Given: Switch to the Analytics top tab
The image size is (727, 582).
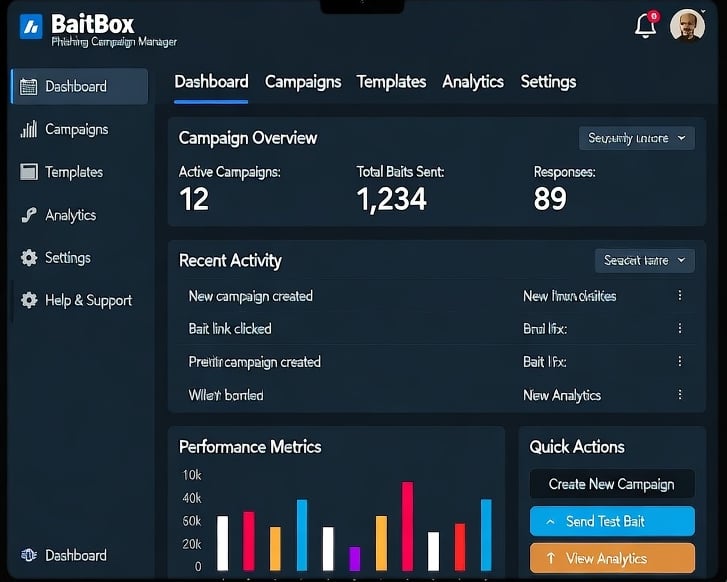Looking at the screenshot, I should [x=473, y=82].
